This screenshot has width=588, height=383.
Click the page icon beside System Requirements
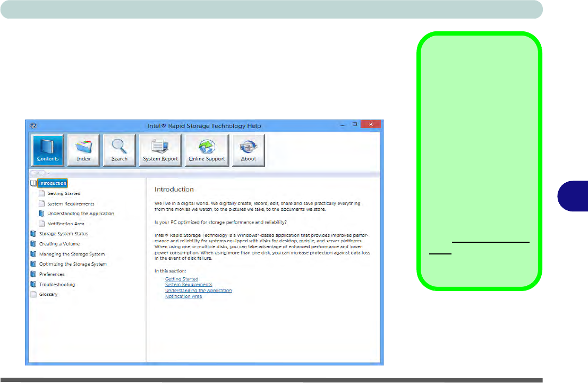pyautogui.click(x=41, y=203)
